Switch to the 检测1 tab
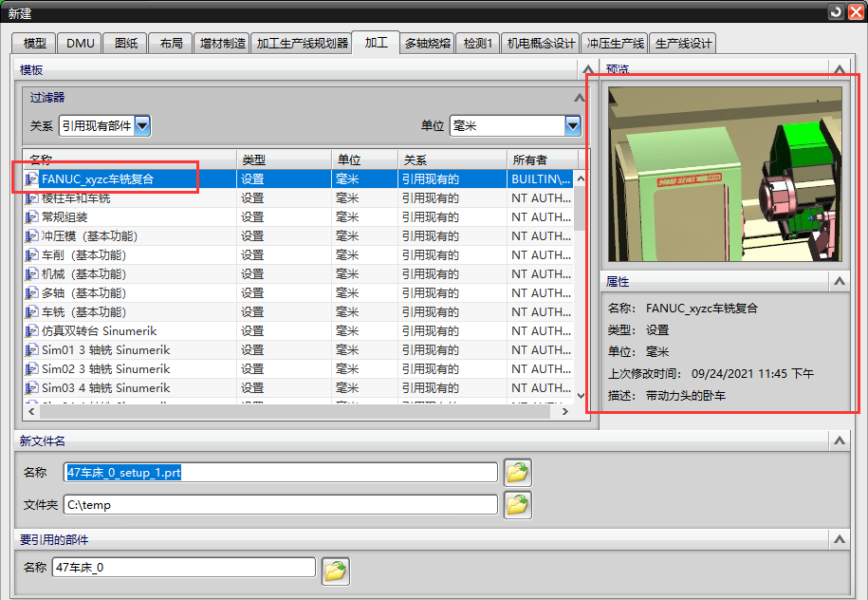The width and height of the screenshot is (868, 600). pos(477,44)
